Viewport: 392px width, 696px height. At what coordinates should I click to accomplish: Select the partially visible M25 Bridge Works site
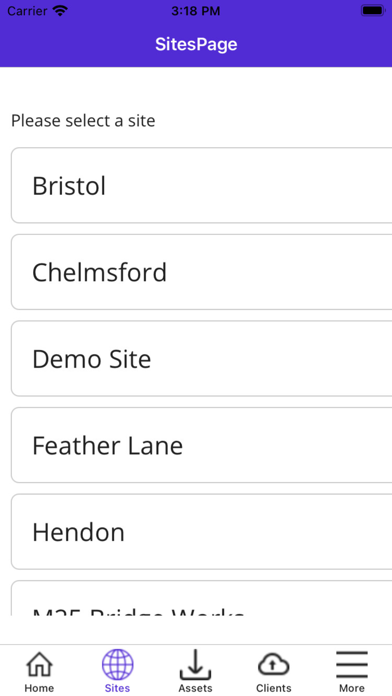click(x=202, y=598)
